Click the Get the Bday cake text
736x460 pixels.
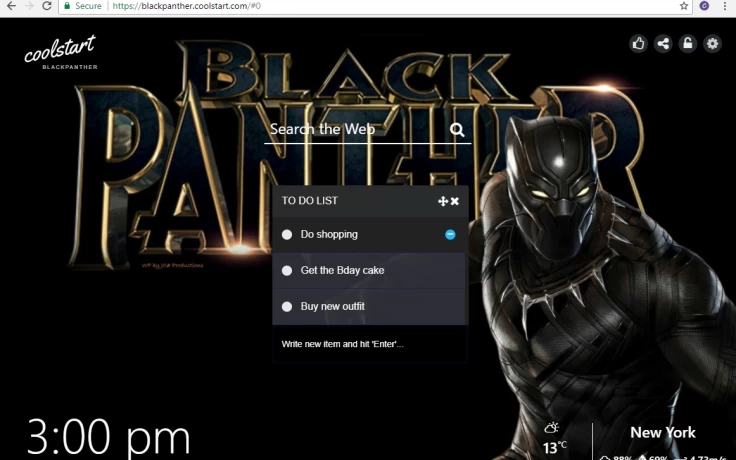[x=342, y=270]
